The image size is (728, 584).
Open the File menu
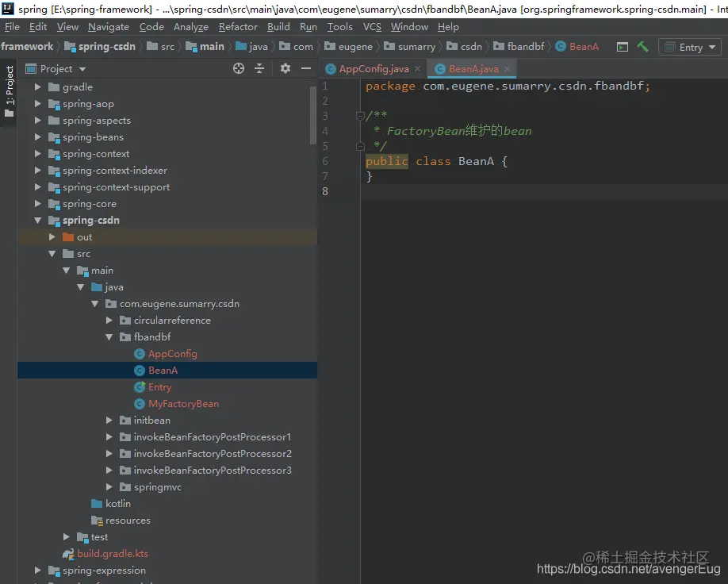pyautogui.click(x=12, y=27)
